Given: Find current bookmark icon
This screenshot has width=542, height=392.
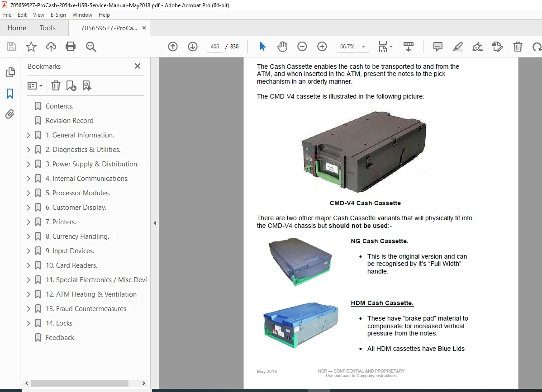Looking at the screenshot, I should (x=87, y=85).
